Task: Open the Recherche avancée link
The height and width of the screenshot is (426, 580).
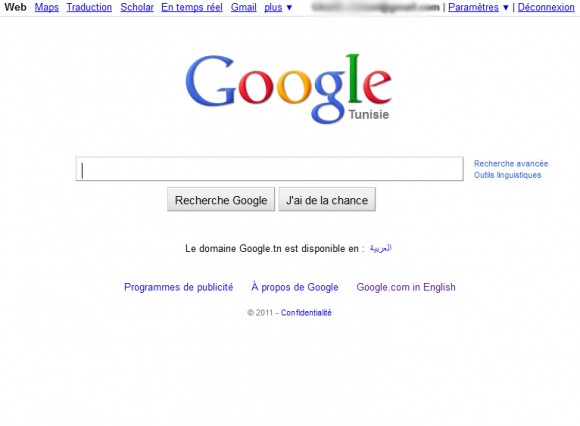Action: pos(511,163)
